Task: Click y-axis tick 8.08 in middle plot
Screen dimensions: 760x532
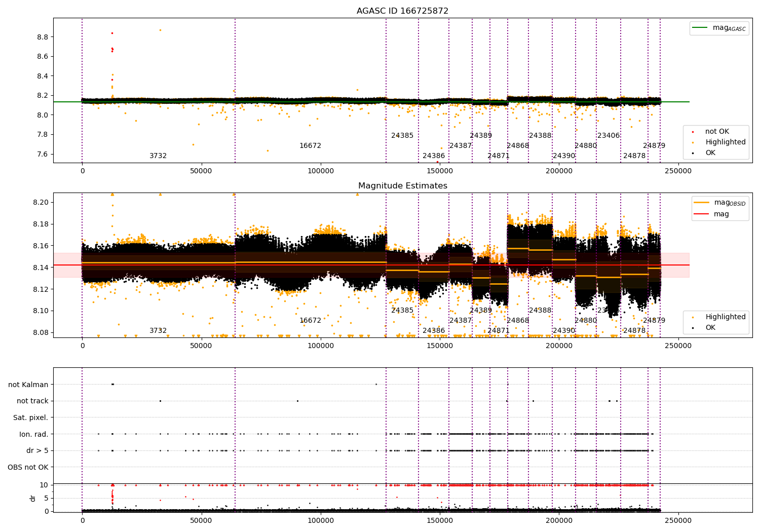Action: pyautogui.click(x=40, y=332)
